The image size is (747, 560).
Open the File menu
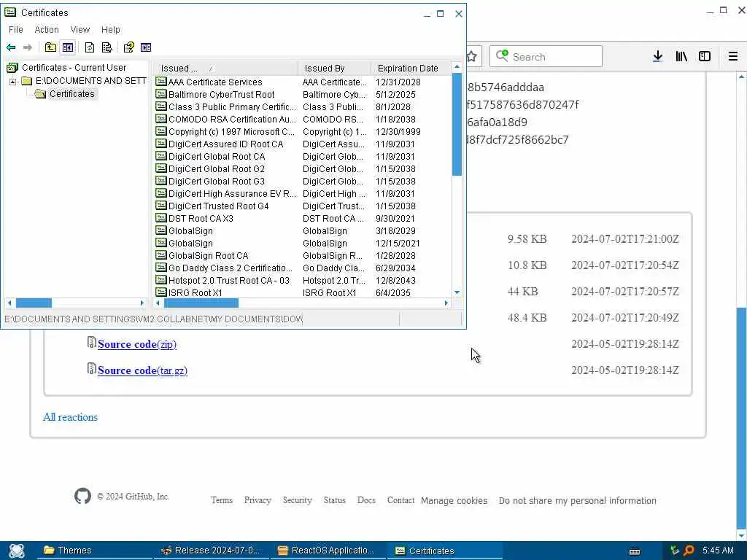click(16, 29)
